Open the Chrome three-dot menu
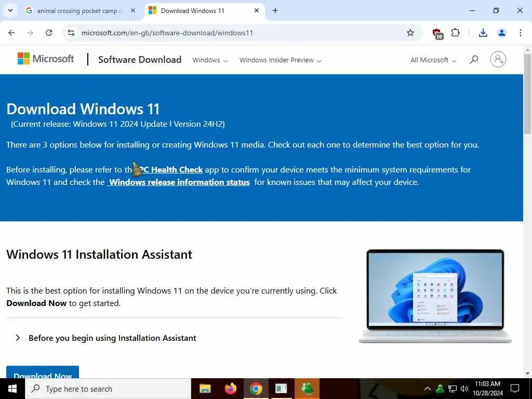The height and width of the screenshot is (399, 532). pyautogui.click(x=521, y=33)
